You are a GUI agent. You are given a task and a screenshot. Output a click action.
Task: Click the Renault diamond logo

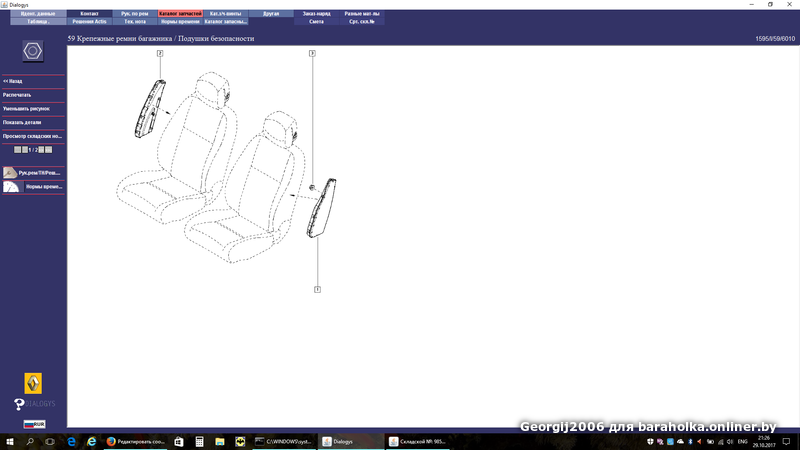(x=33, y=383)
